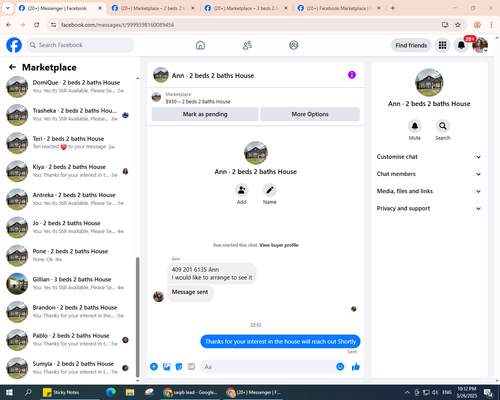
Task: Open File Explorer from the taskbar
Action: 130,392
